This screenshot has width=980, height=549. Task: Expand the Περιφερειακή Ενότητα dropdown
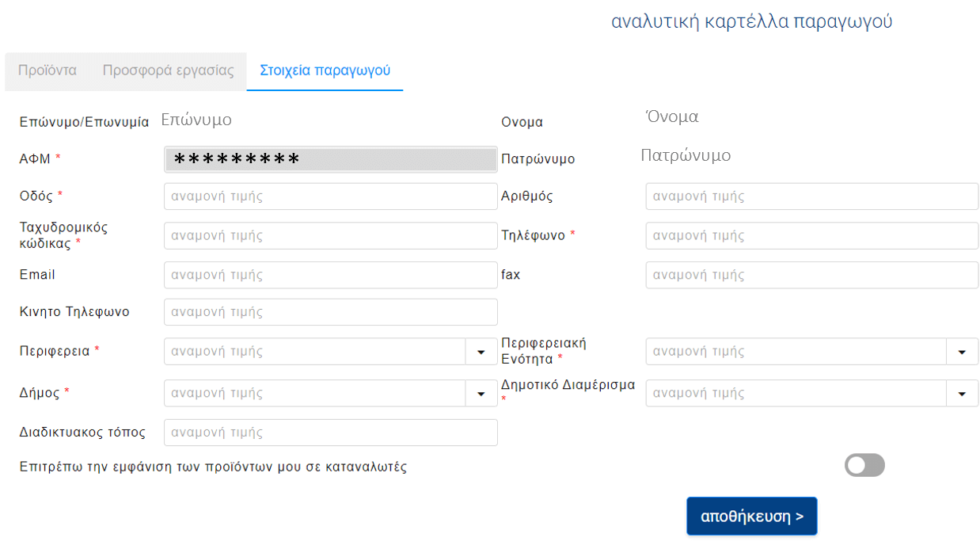click(962, 352)
